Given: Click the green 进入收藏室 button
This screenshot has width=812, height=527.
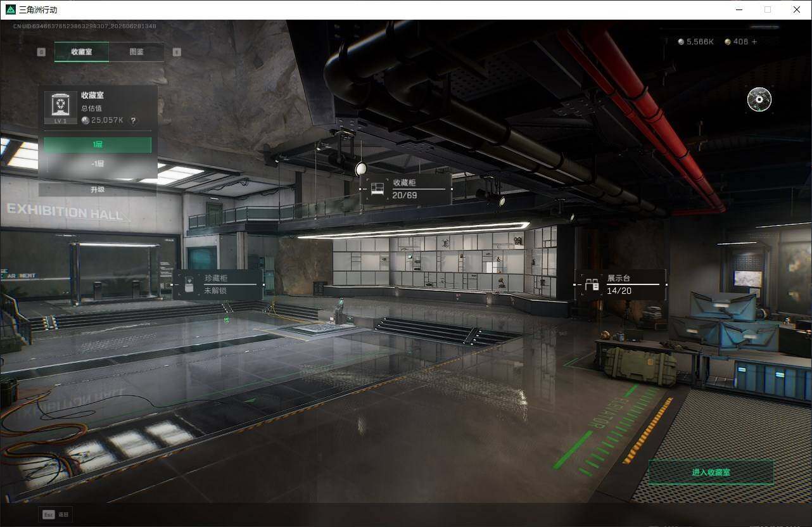Looking at the screenshot, I should 711,473.
